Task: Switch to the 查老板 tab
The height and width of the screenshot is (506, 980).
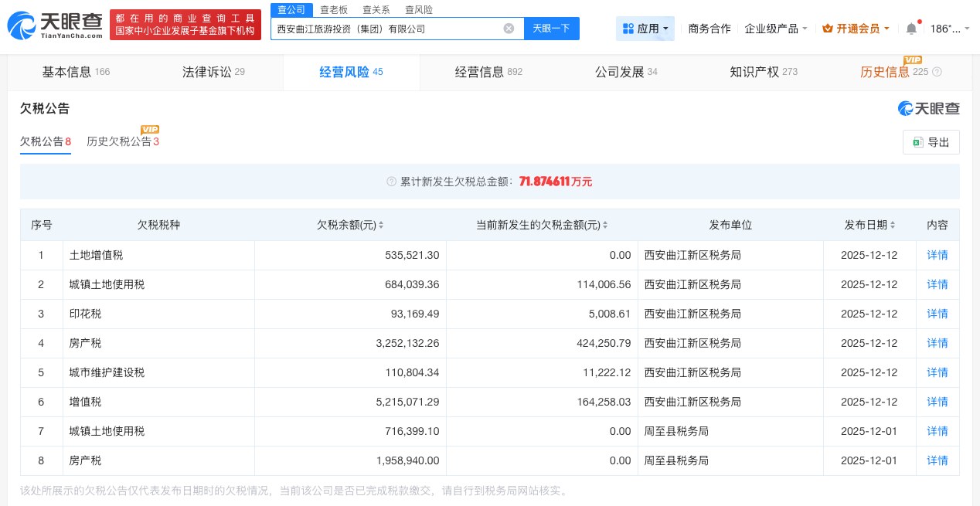Action: [x=334, y=9]
